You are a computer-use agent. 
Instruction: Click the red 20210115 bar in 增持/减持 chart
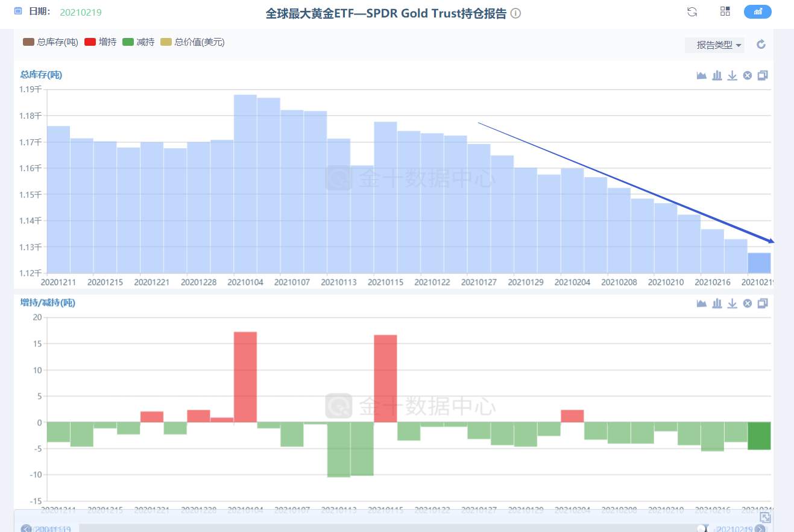pos(385,378)
